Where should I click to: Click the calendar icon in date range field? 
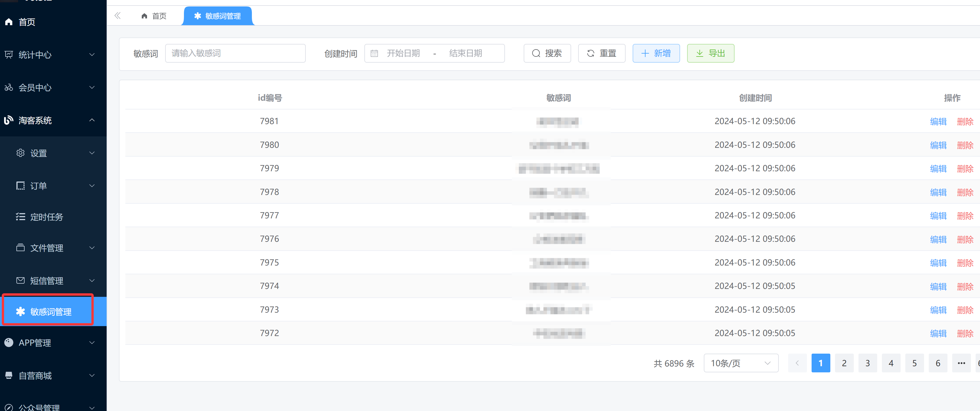pos(374,53)
